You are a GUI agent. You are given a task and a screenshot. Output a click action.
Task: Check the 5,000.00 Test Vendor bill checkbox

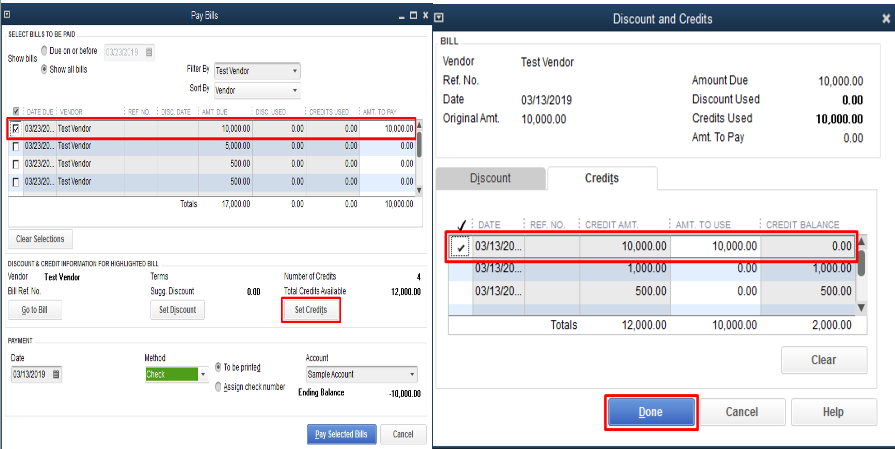16,147
